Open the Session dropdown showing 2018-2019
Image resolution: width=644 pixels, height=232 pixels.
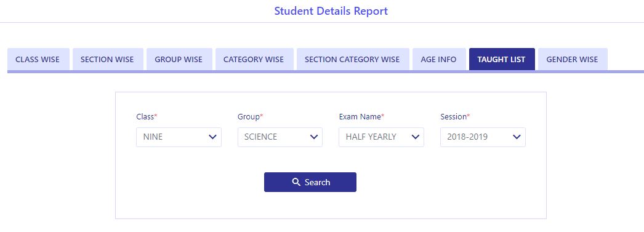[483, 137]
